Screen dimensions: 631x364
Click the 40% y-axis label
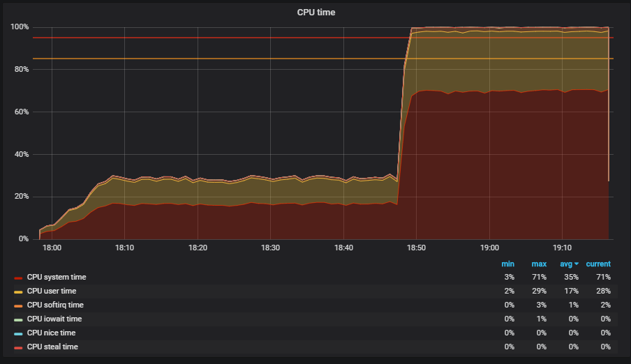click(x=22, y=154)
